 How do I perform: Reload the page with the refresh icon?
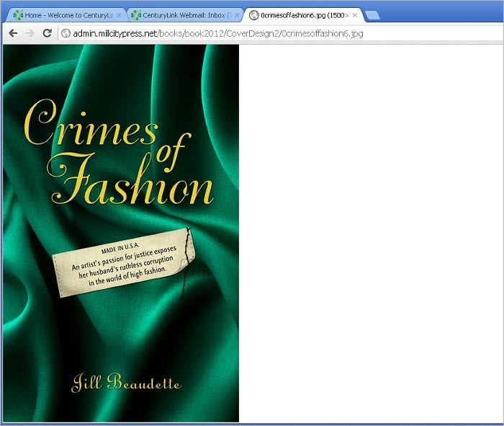(x=48, y=33)
